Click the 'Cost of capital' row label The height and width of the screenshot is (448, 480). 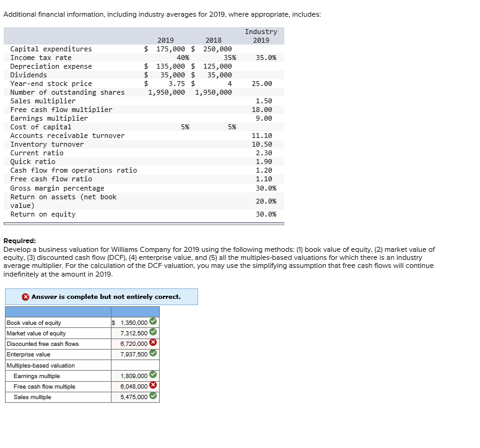[41, 127]
